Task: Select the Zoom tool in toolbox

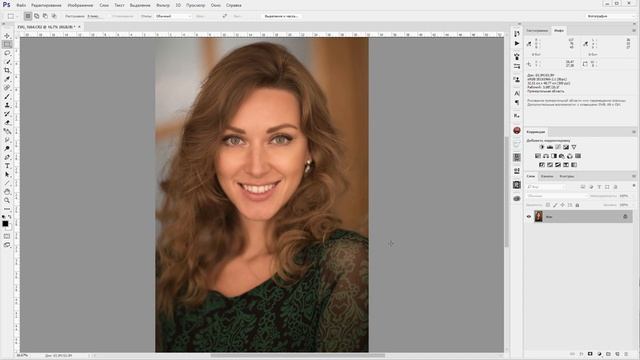Action: coord(7,200)
